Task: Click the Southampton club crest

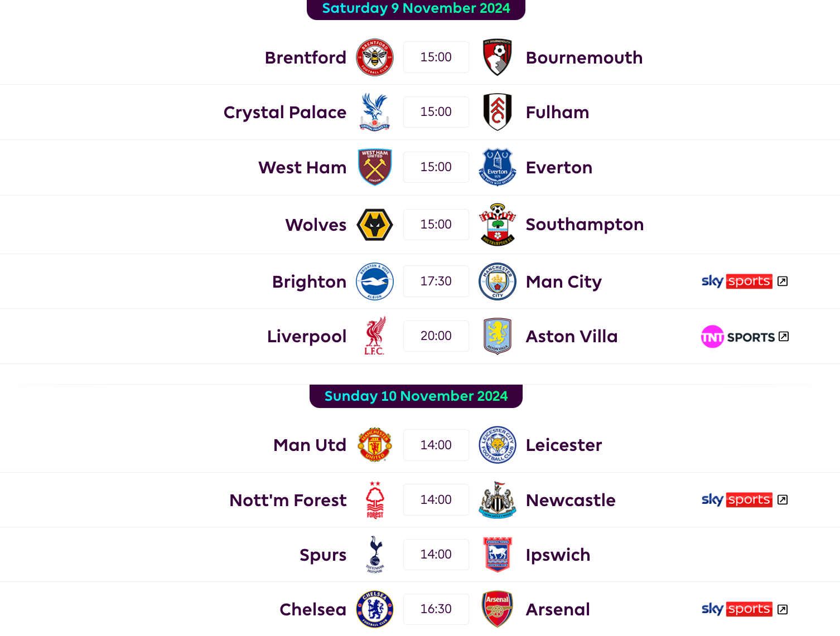Action: (497, 225)
